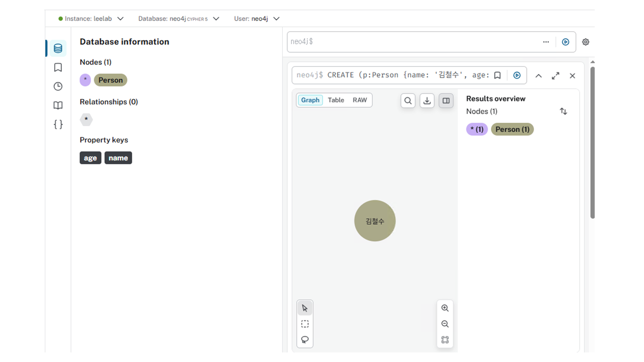The image size is (644, 362).
Task: Click the 'name' property key button
Action: coord(118,158)
